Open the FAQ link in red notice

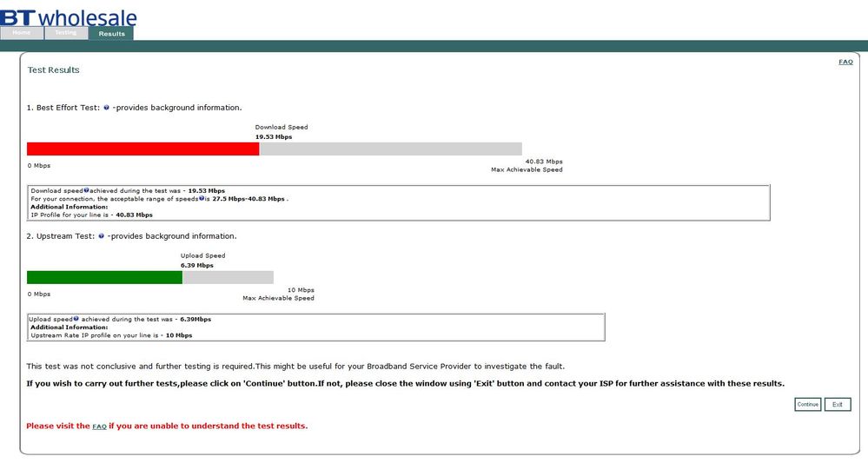99,427
